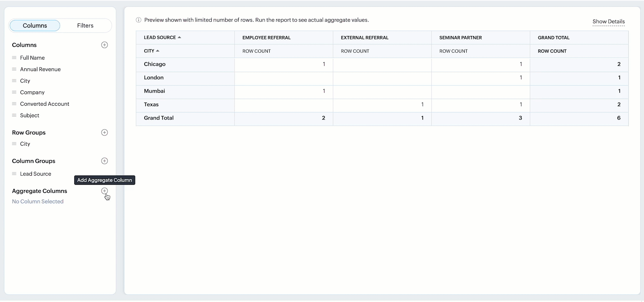Click the Add Aggregate Column plus icon
The height and width of the screenshot is (302, 644).
point(104,191)
